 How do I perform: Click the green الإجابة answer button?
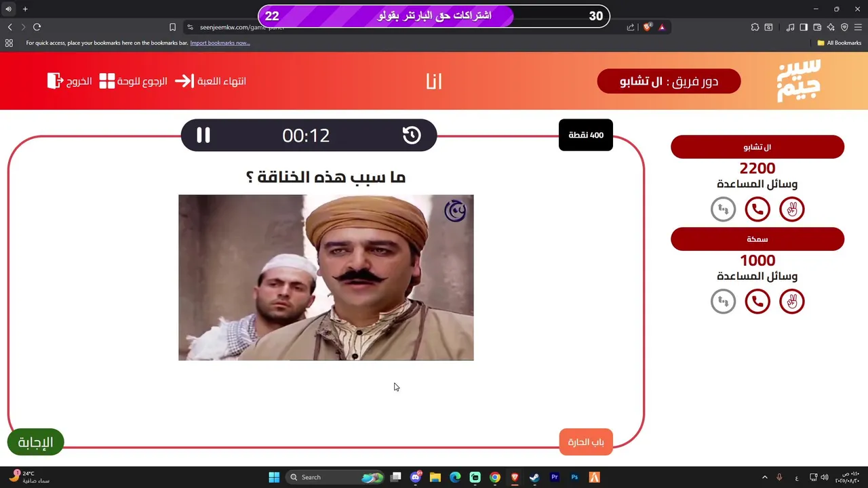(x=35, y=443)
